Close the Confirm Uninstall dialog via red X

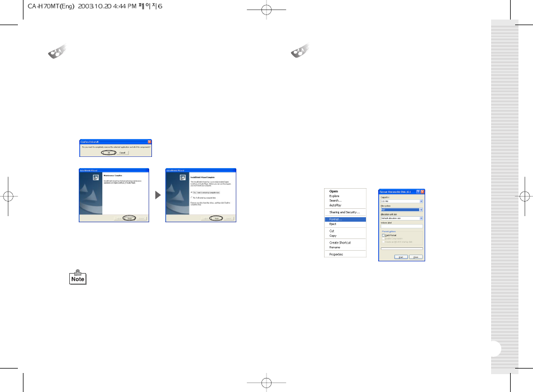149,142
